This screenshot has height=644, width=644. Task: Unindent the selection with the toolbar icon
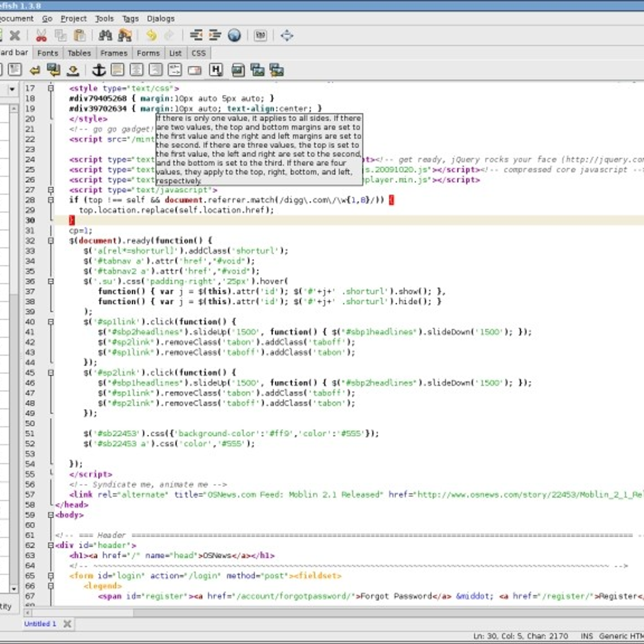click(196, 35)
